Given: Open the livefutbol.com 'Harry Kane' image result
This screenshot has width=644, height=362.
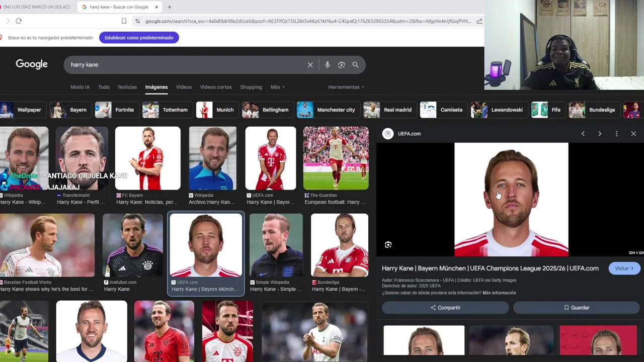Looking at the screenshot, I should pos(133,245).
